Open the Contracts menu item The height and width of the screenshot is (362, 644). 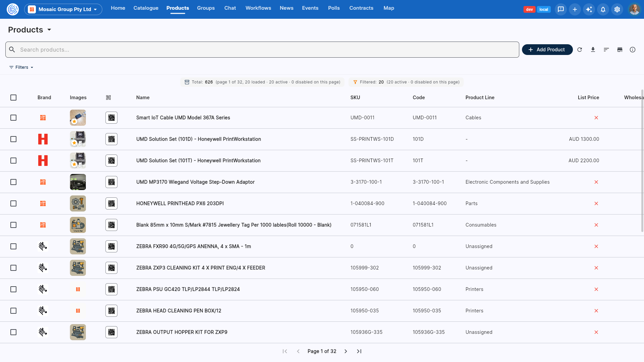[x=361, y=8]
